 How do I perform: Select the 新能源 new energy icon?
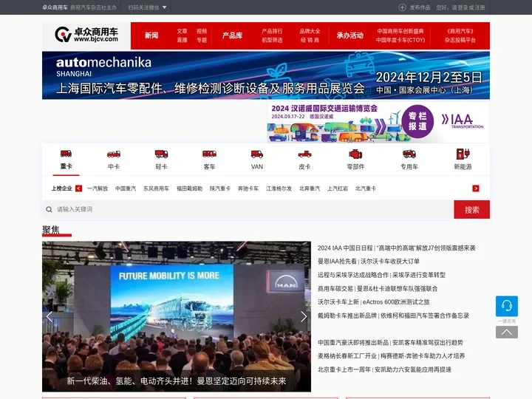463,154
